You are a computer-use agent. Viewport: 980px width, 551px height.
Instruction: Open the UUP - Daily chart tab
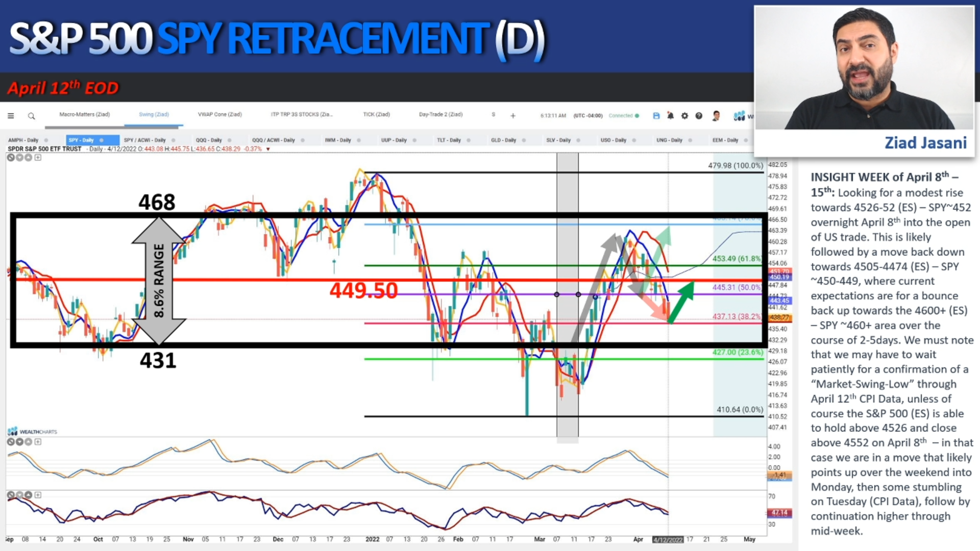pyautogui.click(x=394, y=140)
